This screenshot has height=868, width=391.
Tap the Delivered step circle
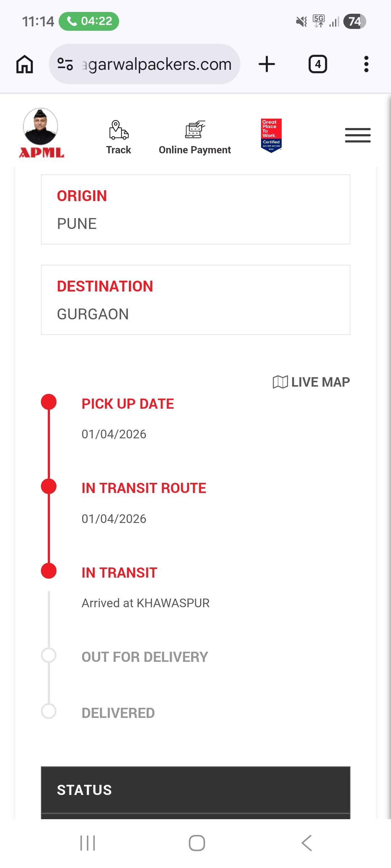pyautogui.click(x=49, y=711)
